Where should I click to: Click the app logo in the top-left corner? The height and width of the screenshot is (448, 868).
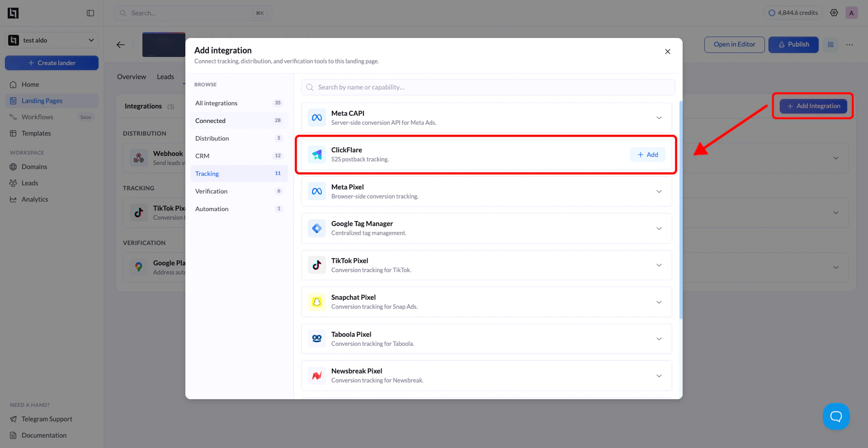(13, 13)
